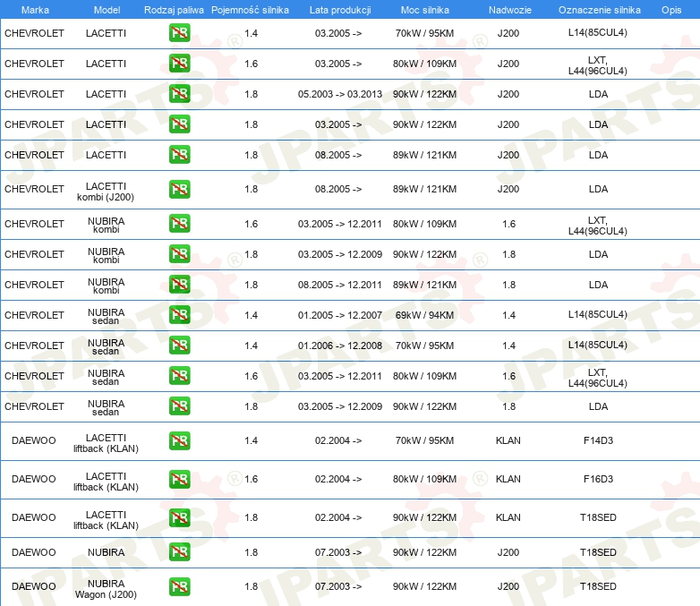700x606 pixels.
Task: Select CHEVROLET in the Lacetti 1.4 row
Action: pos(34,33)
